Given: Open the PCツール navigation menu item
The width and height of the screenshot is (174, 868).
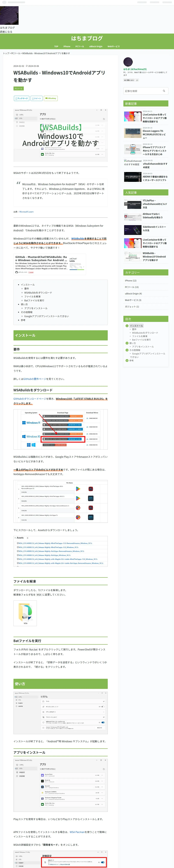Looking at the screenshot, I should click(x=80, y=46).
